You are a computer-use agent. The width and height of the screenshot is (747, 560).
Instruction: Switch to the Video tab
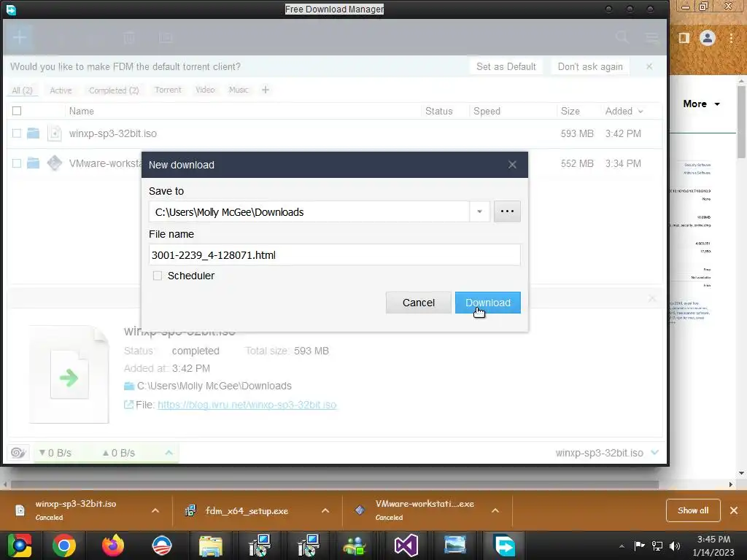tap(205, 90)
